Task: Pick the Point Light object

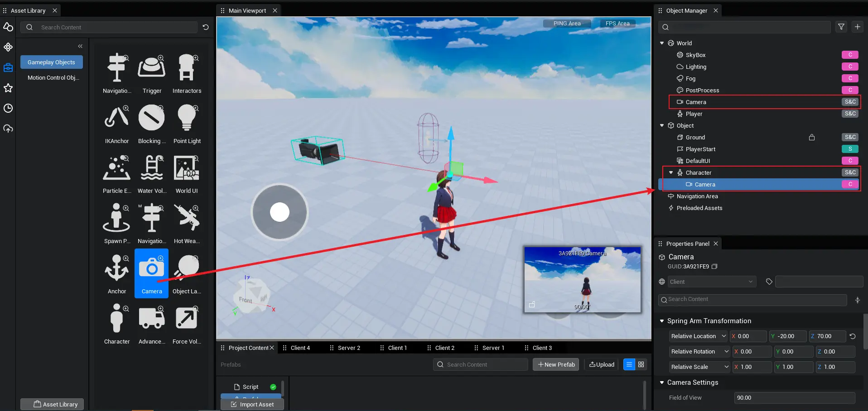Action: tap(187, 124)
